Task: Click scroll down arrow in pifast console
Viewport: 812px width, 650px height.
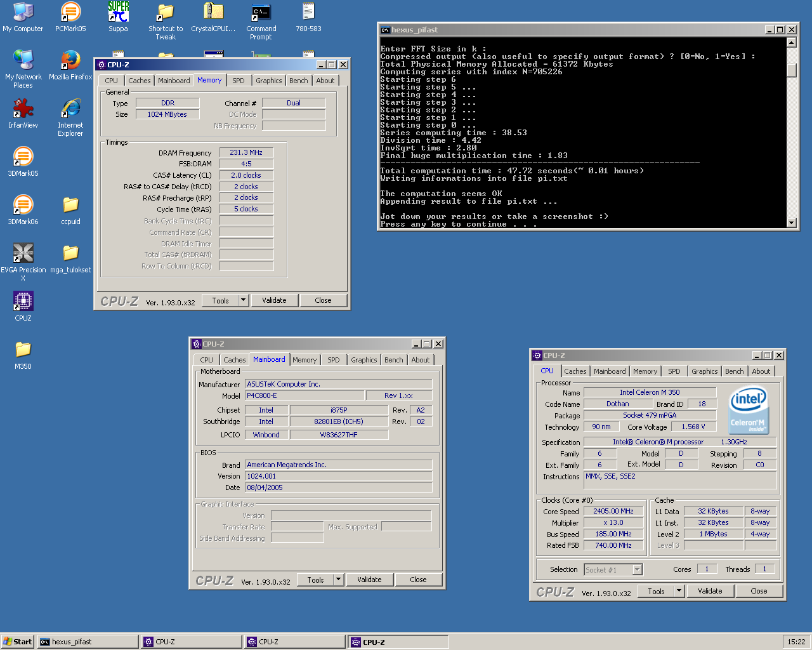Action: [x=791, y=222]
